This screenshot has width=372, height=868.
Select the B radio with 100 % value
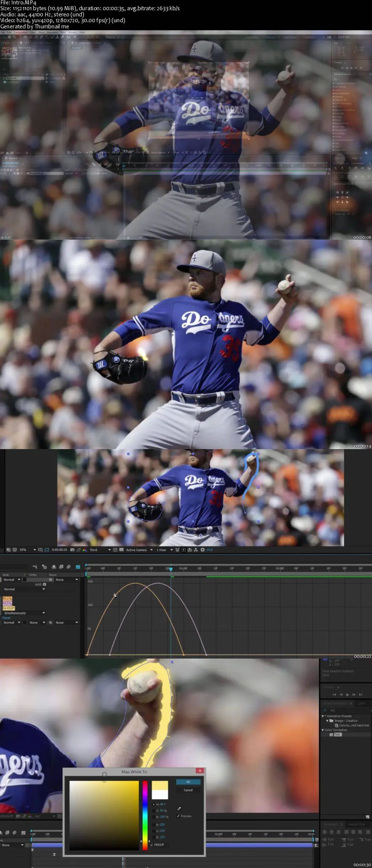point(154,817)
